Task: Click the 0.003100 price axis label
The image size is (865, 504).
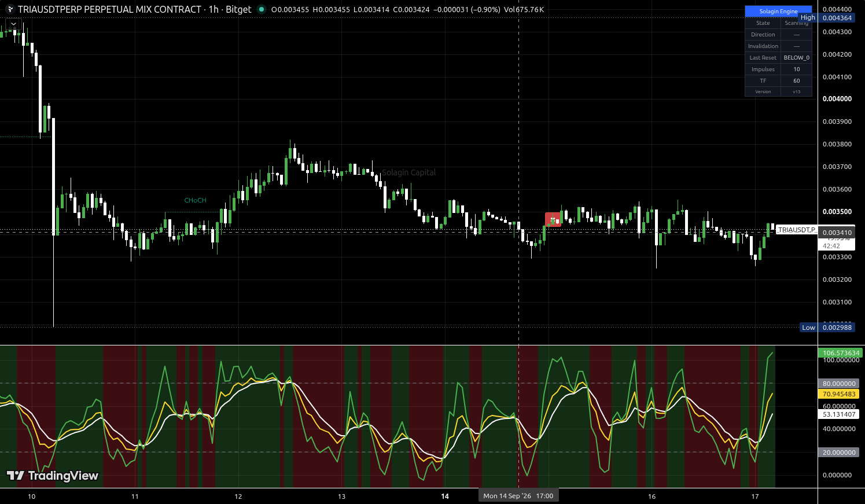Action: 837,302
